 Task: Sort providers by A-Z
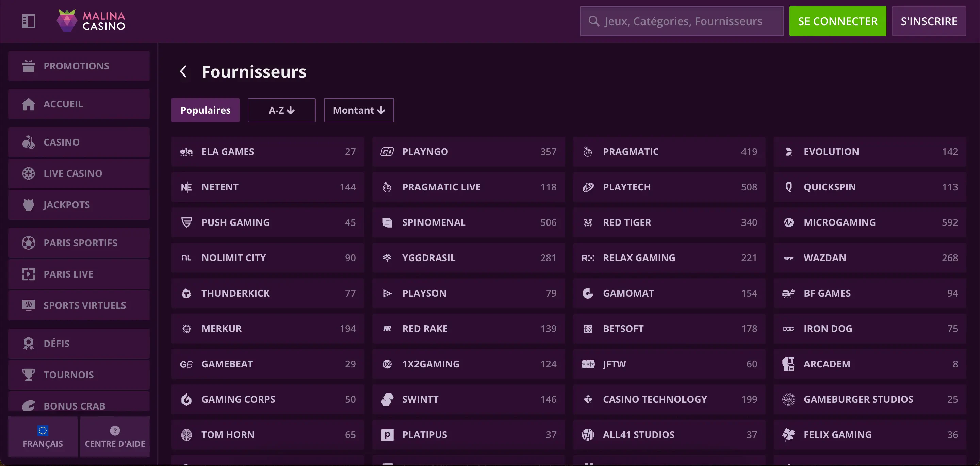pos(281,110)
